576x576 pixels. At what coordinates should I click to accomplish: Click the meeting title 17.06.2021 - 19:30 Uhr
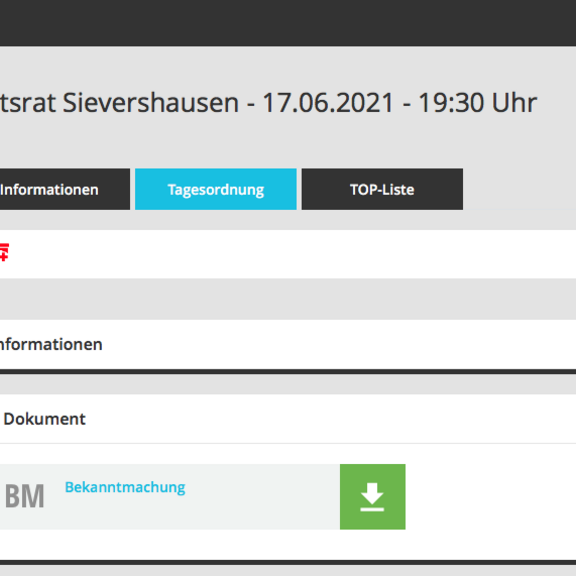click(x=269, y=102)
